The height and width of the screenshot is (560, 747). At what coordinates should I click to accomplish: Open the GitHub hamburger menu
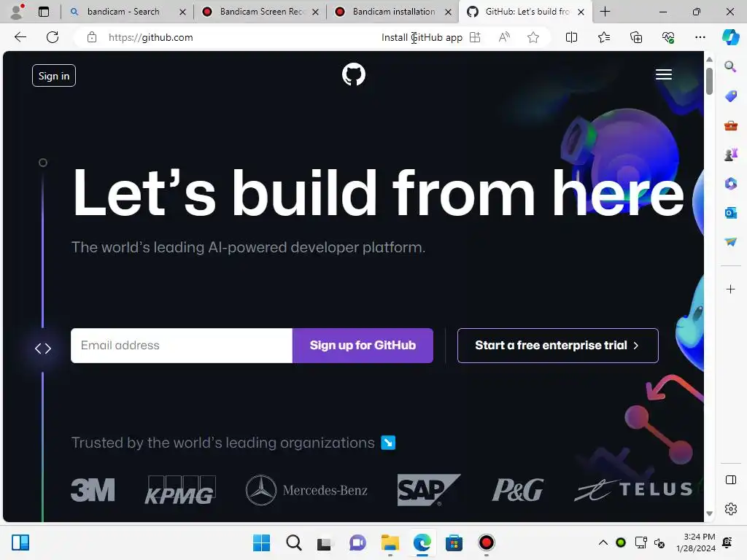[x=664, y=75]
